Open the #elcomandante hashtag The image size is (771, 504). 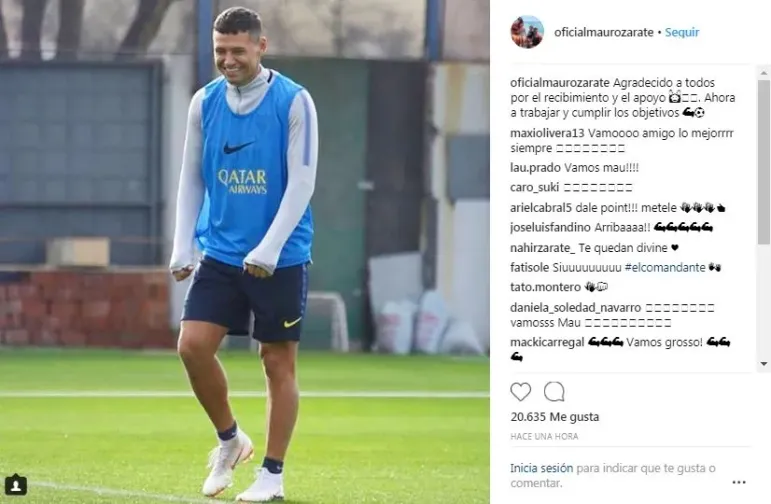pos(665,267)
